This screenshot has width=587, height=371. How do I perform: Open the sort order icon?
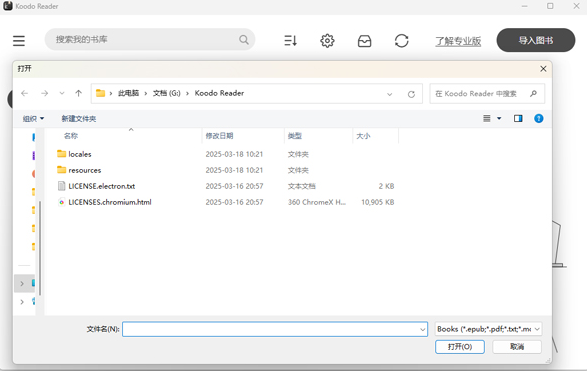(291, 40)
